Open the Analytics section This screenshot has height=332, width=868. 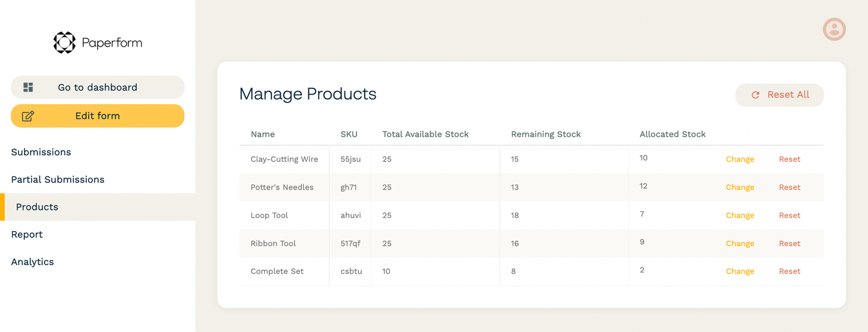32,262
